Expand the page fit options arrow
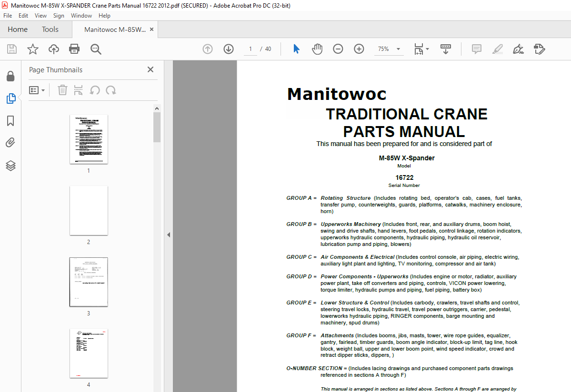571x392 pixels. click(x=428, y=49)
